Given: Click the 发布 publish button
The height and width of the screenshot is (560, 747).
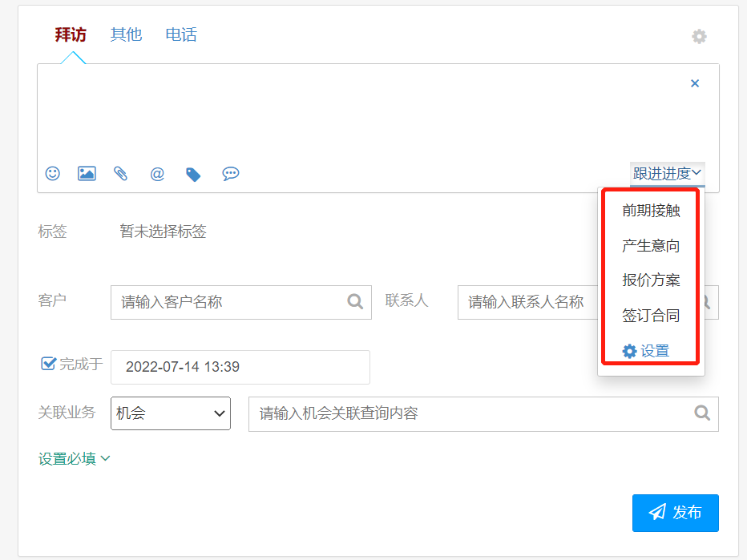Looking at the screenshot, I should (x=676, y=513).
